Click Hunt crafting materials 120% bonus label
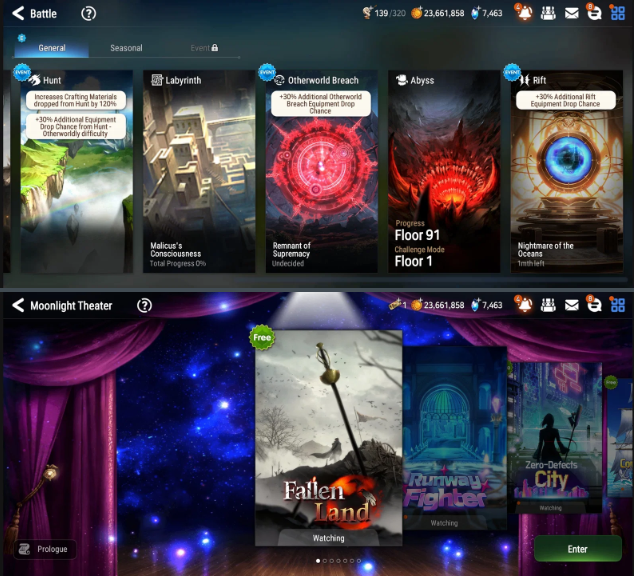Image resolution: width=634 pixels, height=576 pixels. click(76, 100)
